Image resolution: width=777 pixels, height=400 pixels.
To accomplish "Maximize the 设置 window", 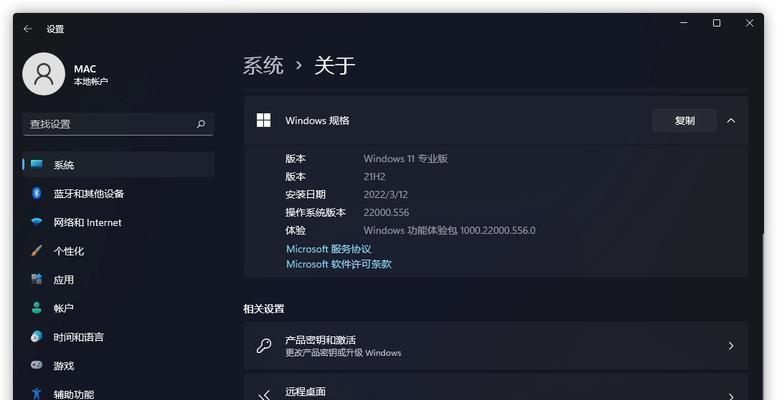I will [x=717, y=23].
